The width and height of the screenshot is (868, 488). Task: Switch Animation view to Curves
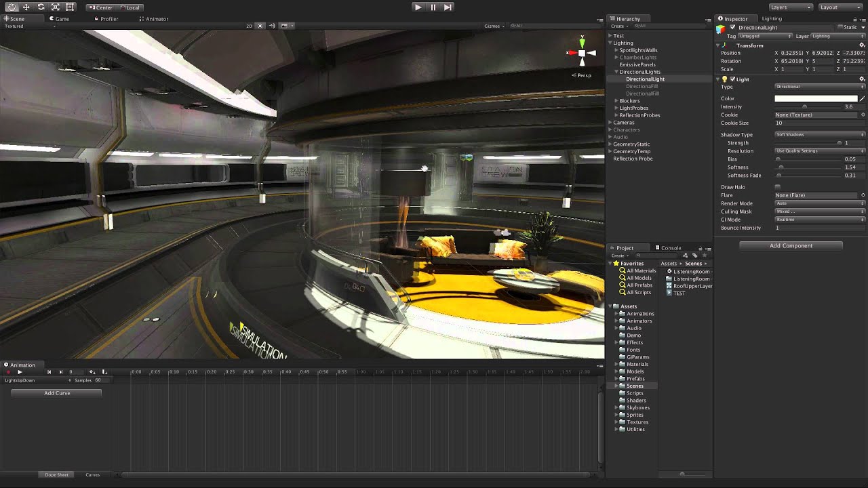click(x=93, y=474)
